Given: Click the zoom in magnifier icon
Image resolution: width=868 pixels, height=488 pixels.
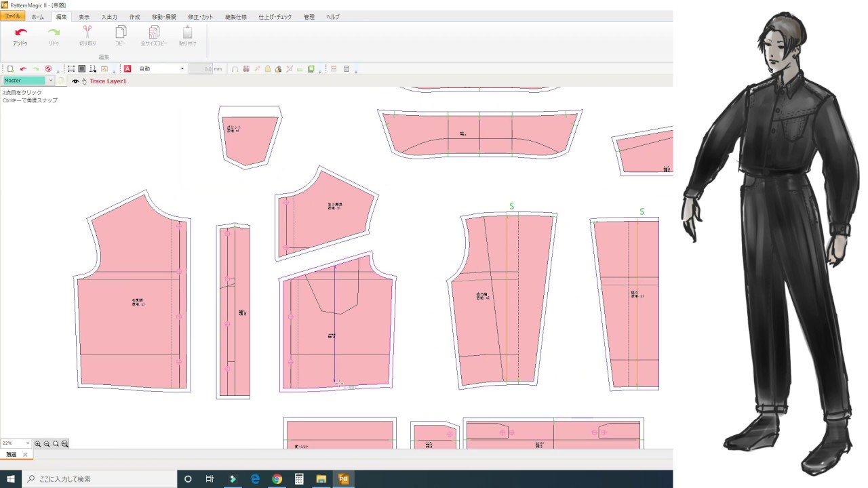Looking at the screenshot, I should click(x=38, y=444).
